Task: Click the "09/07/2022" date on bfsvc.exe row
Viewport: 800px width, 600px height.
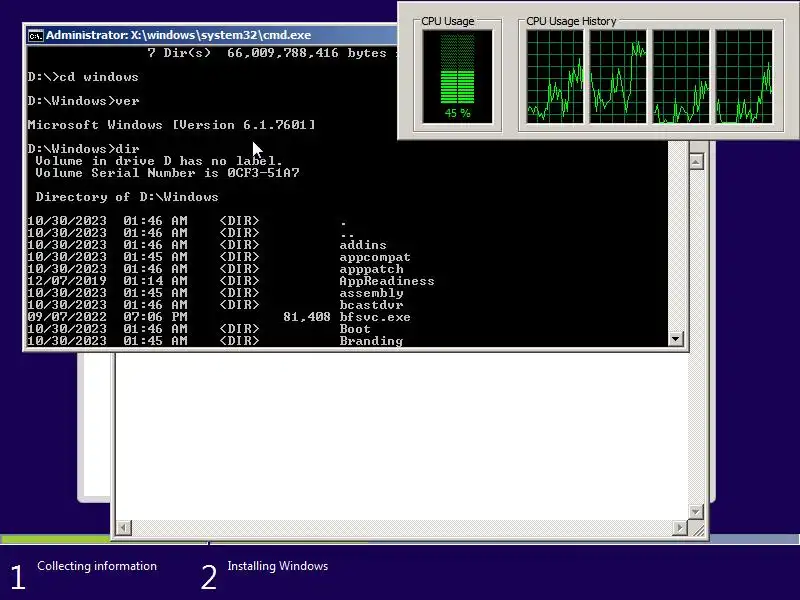Action: (x=67, y=317)
